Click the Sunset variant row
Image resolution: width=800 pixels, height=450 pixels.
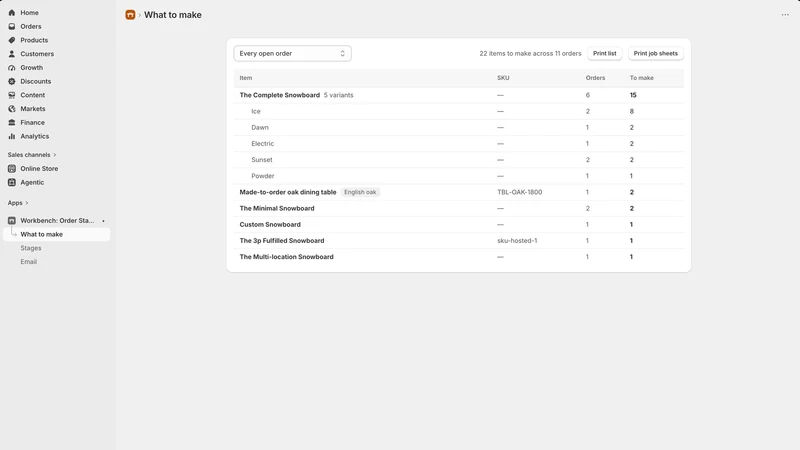coord(459,160)
